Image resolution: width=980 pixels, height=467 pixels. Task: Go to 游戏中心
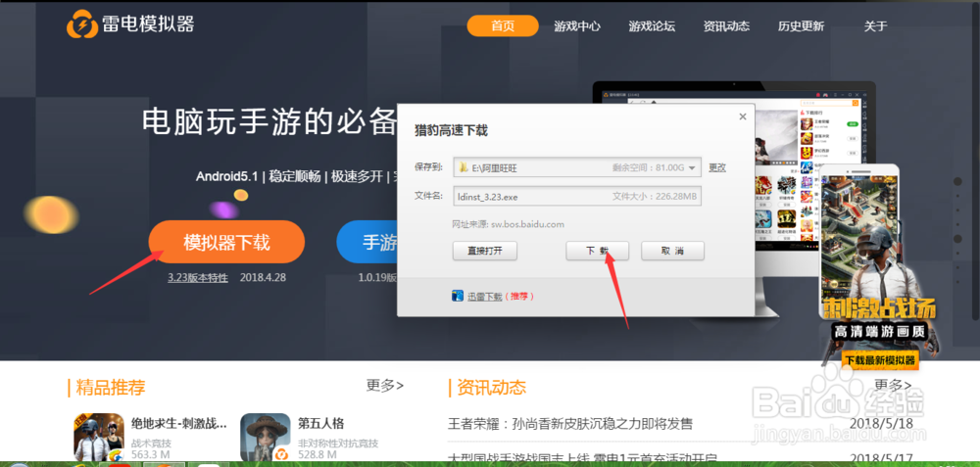[577, 26]
